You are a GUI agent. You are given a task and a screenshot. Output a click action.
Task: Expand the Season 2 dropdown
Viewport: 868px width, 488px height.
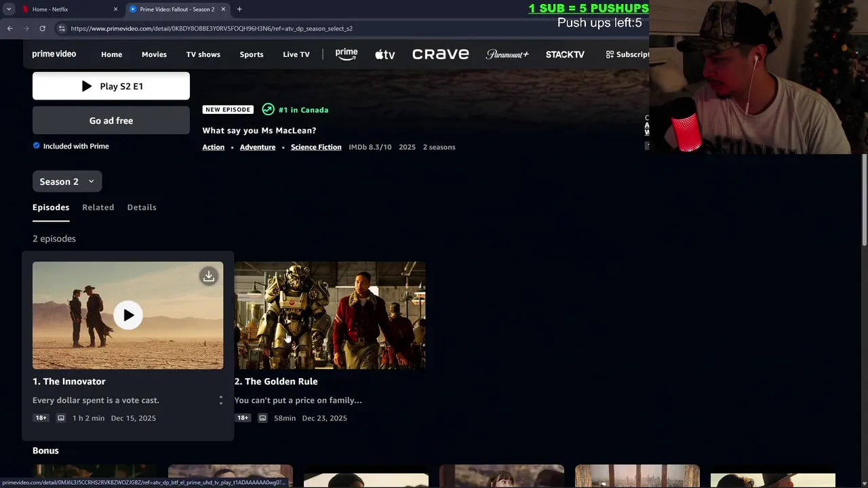(x=67, y=182)
